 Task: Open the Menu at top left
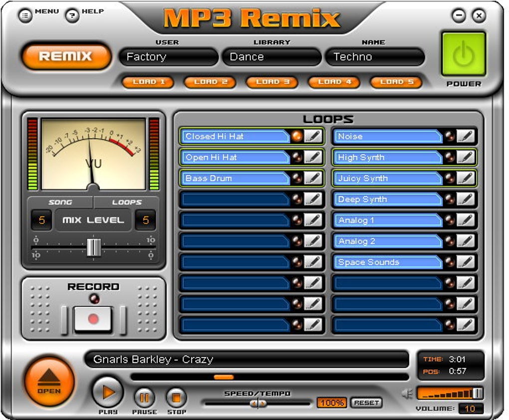pyautogui.click(x=25, y=15)
